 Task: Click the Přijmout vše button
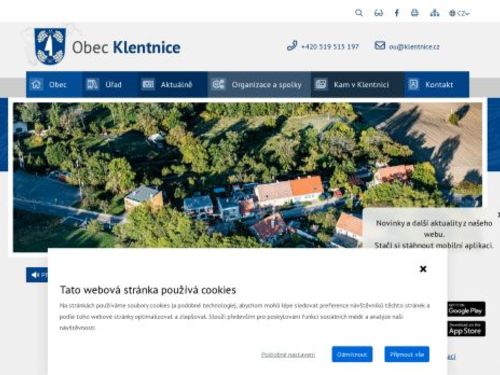pyautogui.click(x=407, y=354)
